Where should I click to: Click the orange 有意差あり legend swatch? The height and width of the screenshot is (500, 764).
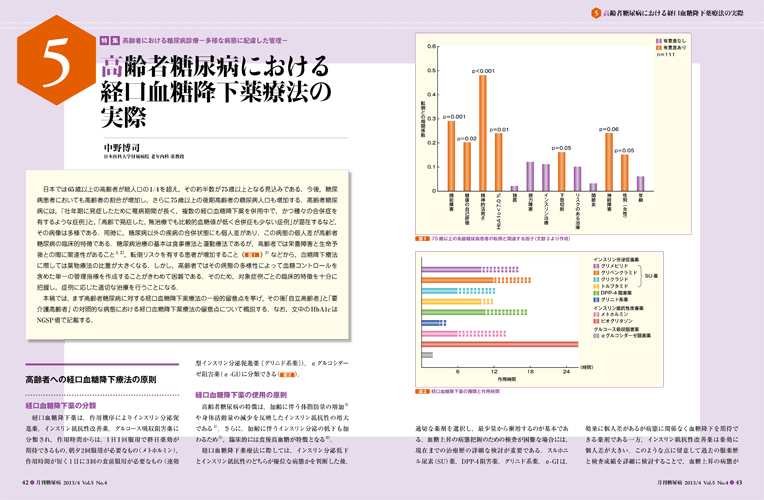pos(659,48)
